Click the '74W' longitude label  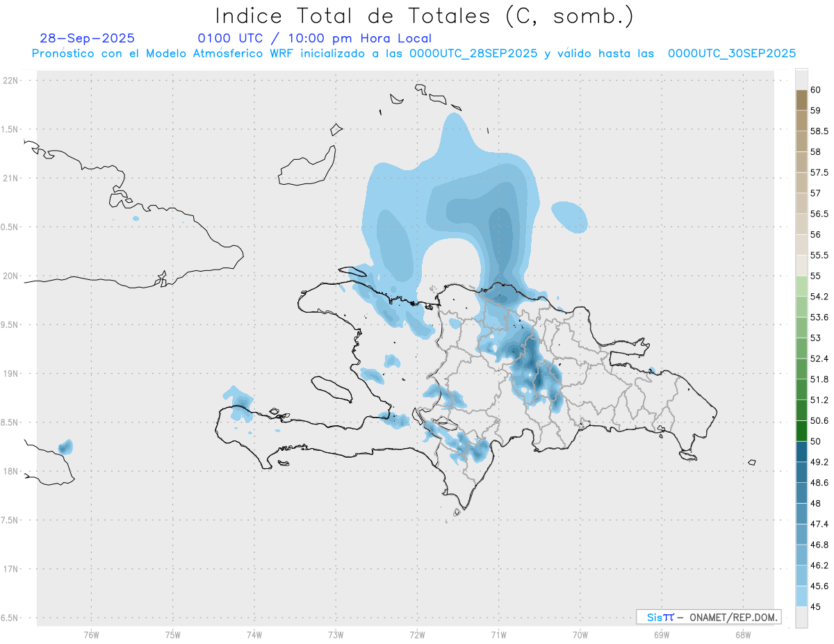(x=254, y=635)
